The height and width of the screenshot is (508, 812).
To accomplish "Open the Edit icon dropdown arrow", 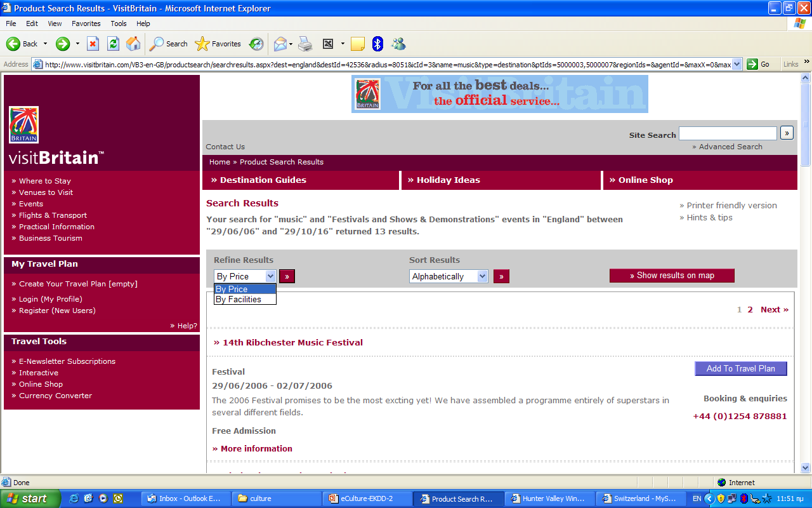I will pos(343,44).
